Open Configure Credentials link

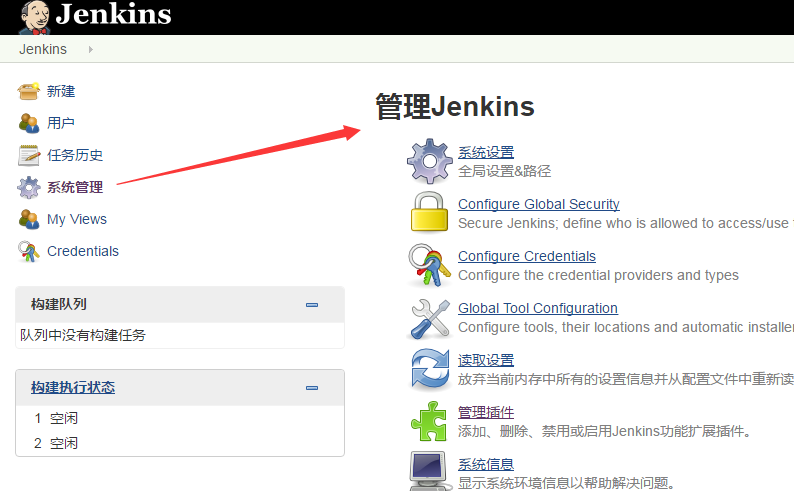tap(527, 256)
